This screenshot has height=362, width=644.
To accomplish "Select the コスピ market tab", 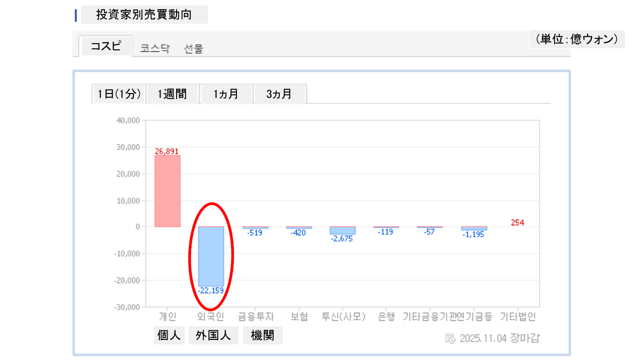I will click(x=106, y=46).
